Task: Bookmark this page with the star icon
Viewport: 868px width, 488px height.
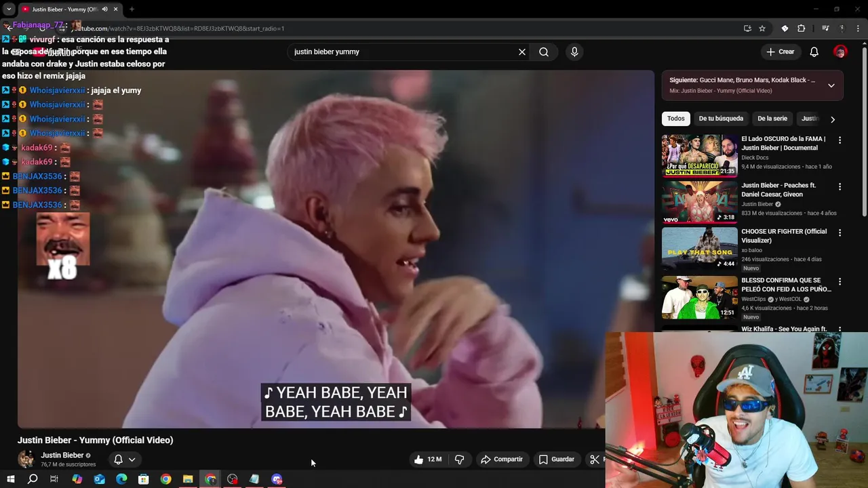Action: pos(762,28)
